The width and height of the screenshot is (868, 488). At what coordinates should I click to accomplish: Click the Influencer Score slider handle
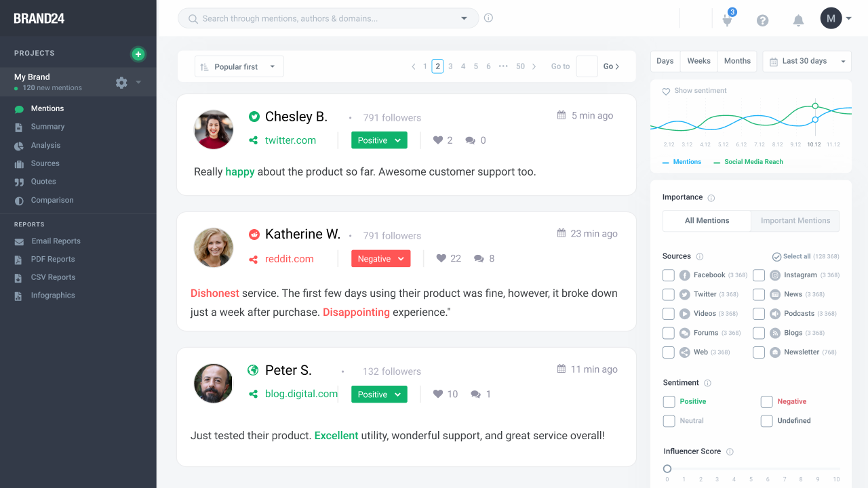667,468
